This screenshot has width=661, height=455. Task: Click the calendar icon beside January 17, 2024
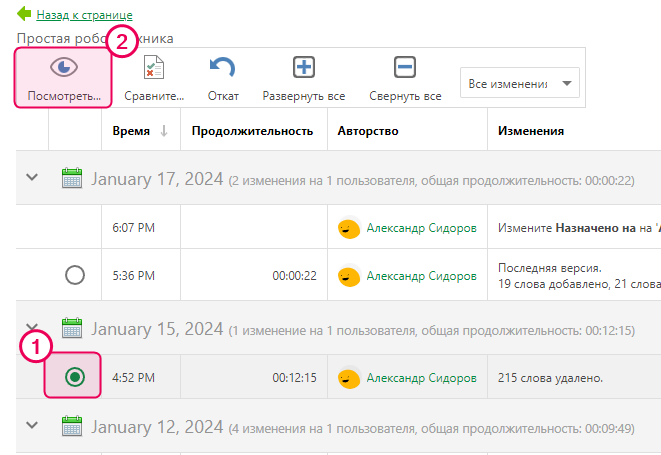pos(72,178)
